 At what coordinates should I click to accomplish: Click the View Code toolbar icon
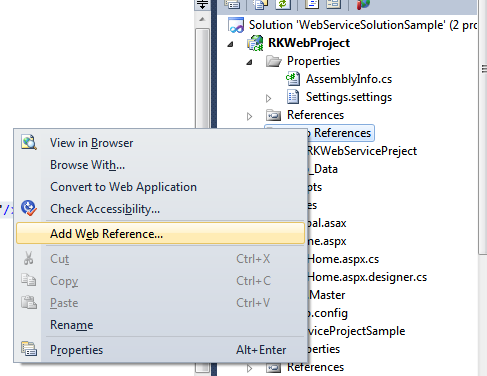pos(312,4)
